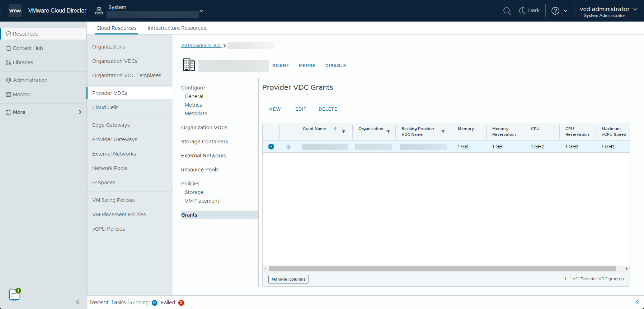Go back to All Provider VDCs
Image resolution: width=644 pixels, height=309 pixels.
[x=201, y=46]
